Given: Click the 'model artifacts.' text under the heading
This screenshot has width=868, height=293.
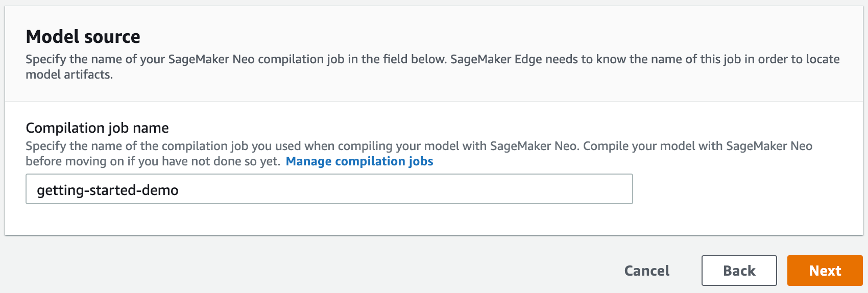Looking at the screenshot, I should (69, 75).
